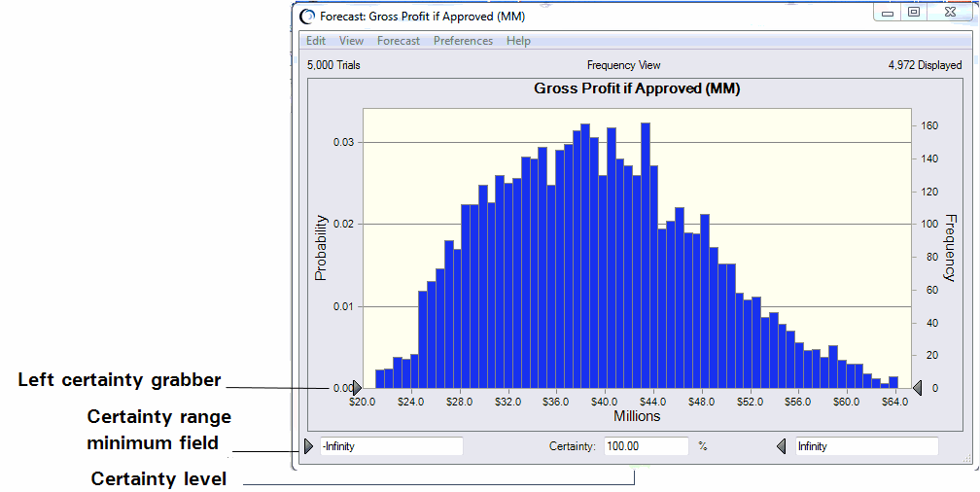Screen dimensions: 980x492
Task: Click the Certainty level field showing 100.00
Action: [647, 446]
